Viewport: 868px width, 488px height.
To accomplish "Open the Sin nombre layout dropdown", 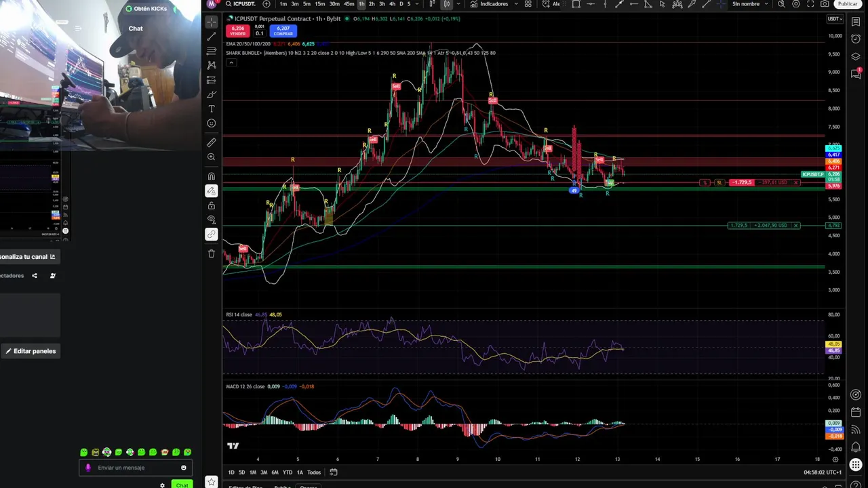I will pos(750,4).
